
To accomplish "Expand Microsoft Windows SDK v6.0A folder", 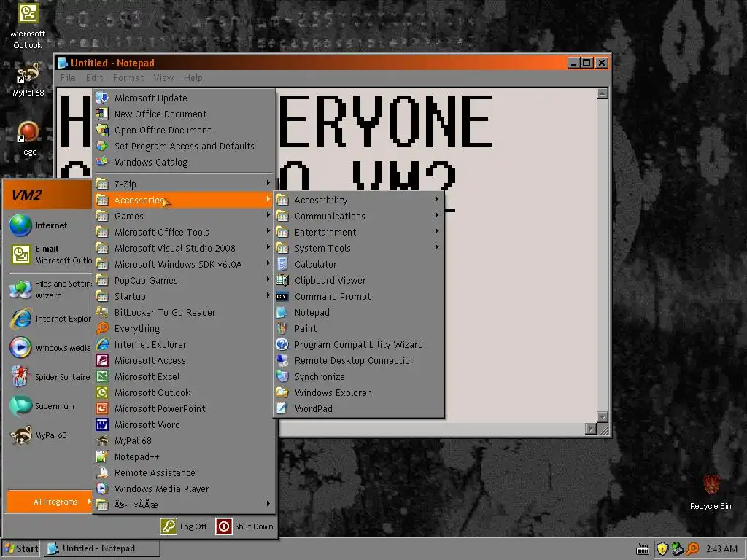I will pyautogui.click(x=185, y=264).
